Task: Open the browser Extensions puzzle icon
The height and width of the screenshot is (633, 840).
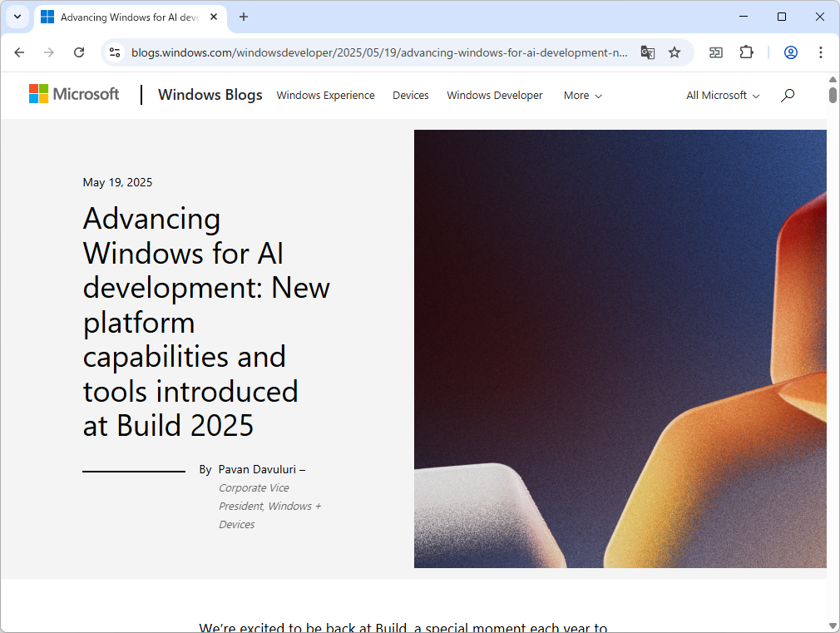Action: pyautogui.click(x=746, y=52)
